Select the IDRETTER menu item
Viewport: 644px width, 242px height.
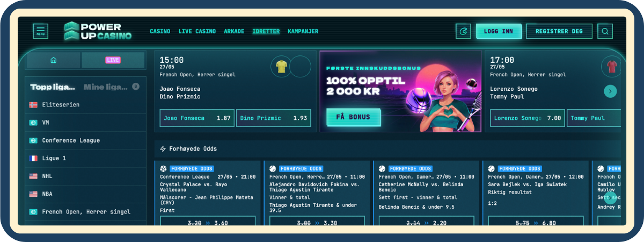point(266,31)
